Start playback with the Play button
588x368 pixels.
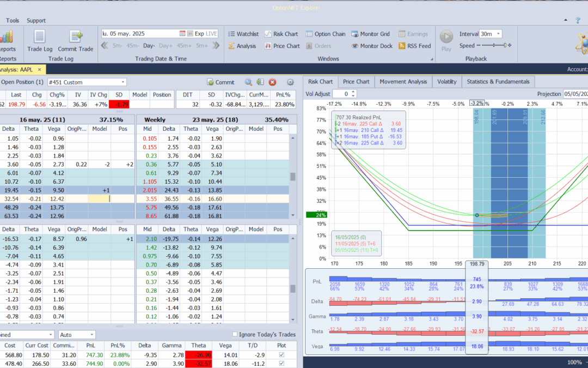click(x=446, y=40)
